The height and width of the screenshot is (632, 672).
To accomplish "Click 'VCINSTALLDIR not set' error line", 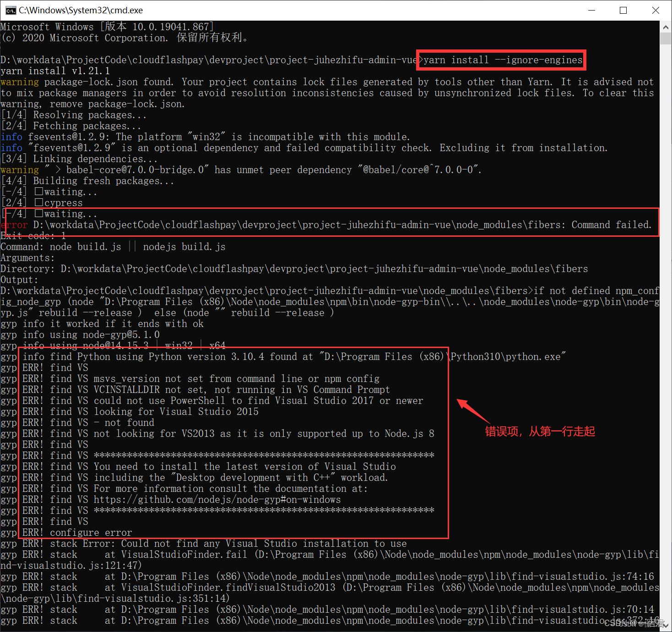I will (x=195, y=390).
